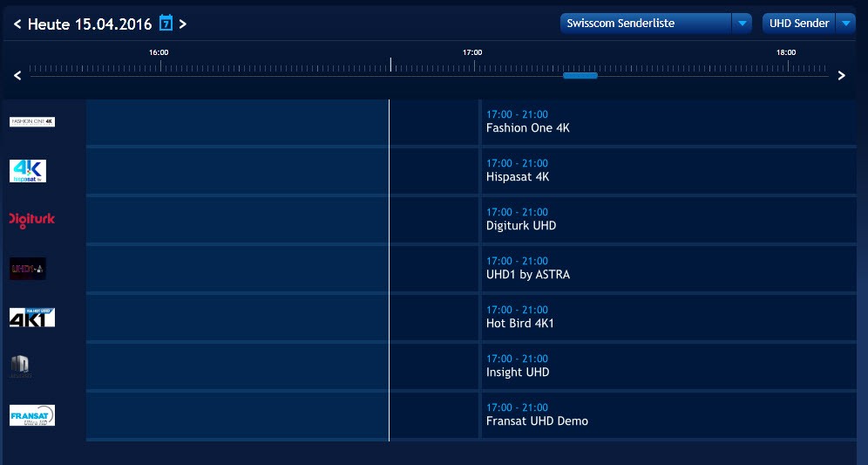Jump to 17:00 on the timeline

click(x=472, y=52)
